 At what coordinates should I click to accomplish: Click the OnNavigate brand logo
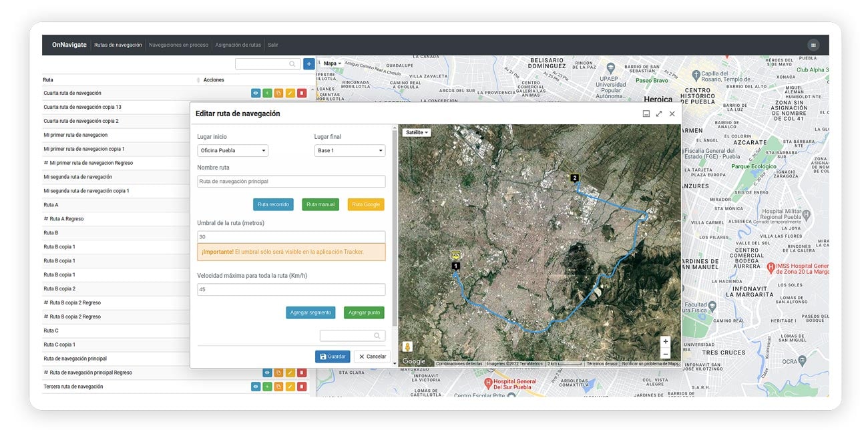pos(69,45)
